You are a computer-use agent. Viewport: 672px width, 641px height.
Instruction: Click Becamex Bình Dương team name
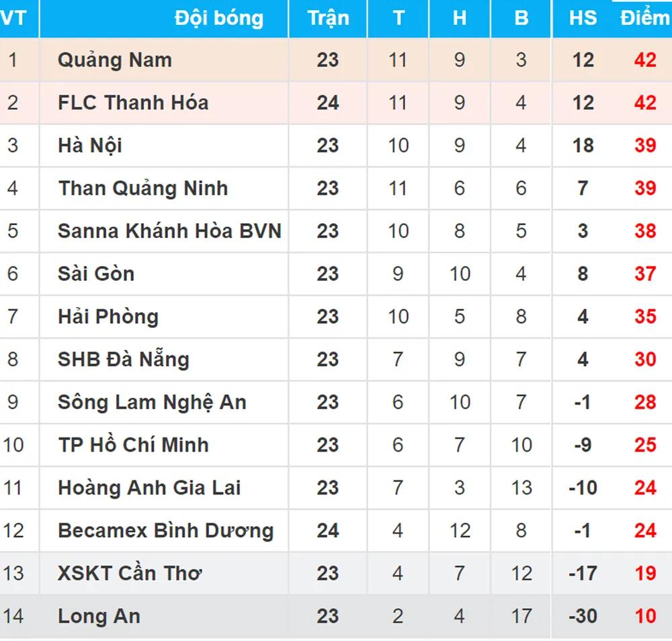(165, 531)
